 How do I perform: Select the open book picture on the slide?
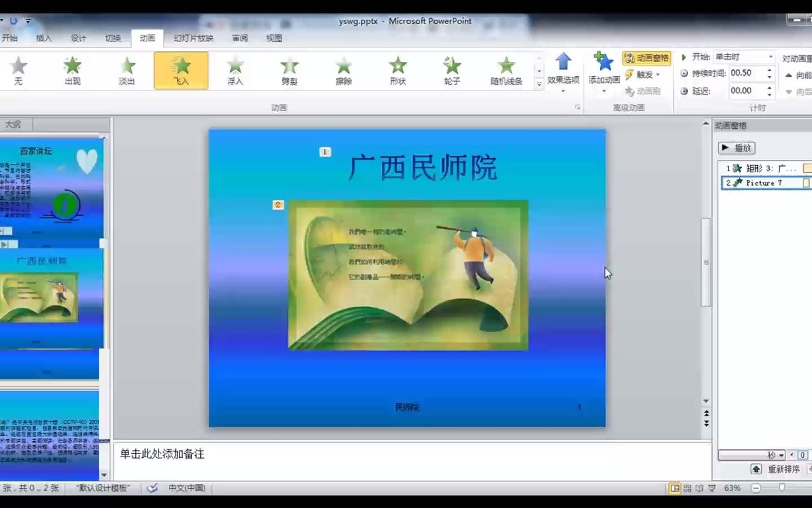(408, 275)
